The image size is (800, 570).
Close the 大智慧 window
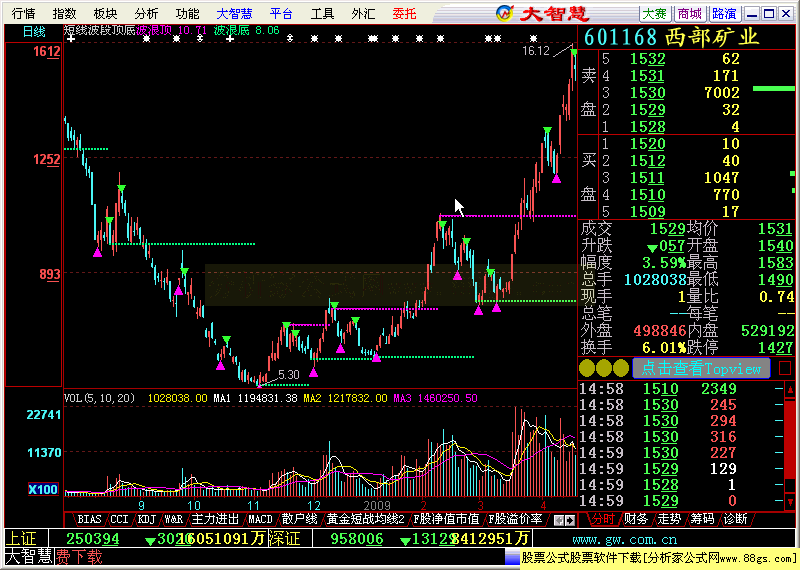pos(786,14)
